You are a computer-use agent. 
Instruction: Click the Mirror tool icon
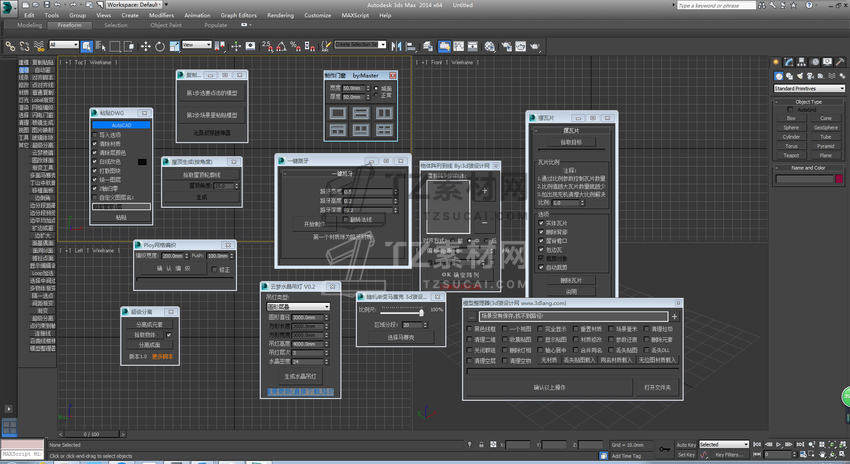(x=396, y=47)
